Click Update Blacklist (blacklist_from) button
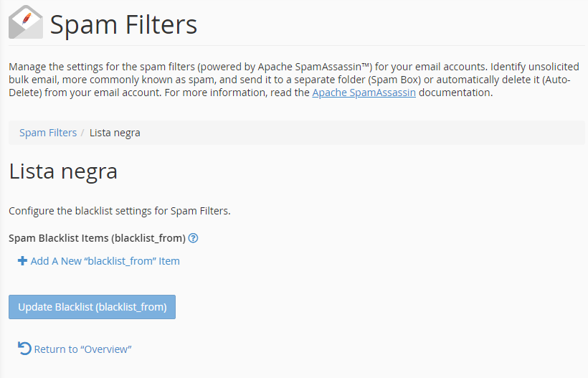The width and height of the screenshot is (588, 378). 92,307
